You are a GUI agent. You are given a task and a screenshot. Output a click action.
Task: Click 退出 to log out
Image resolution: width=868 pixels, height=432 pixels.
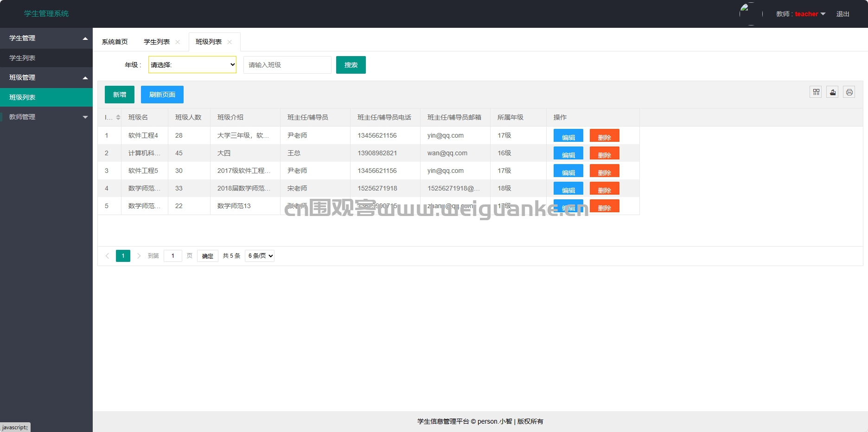coord(843,14)
